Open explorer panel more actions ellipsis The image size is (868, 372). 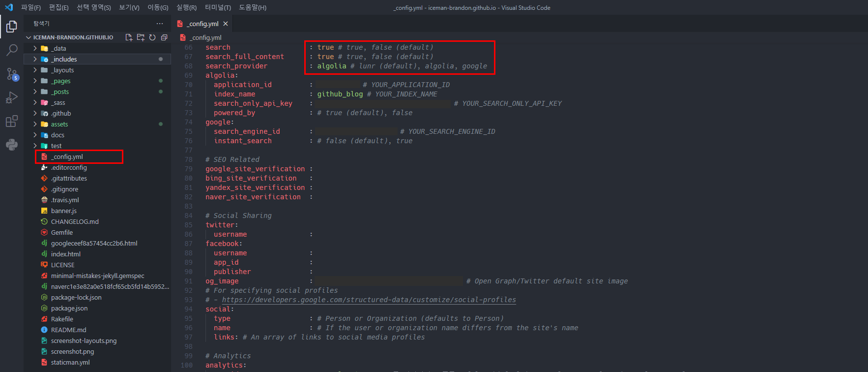click(x=160, y=24)
